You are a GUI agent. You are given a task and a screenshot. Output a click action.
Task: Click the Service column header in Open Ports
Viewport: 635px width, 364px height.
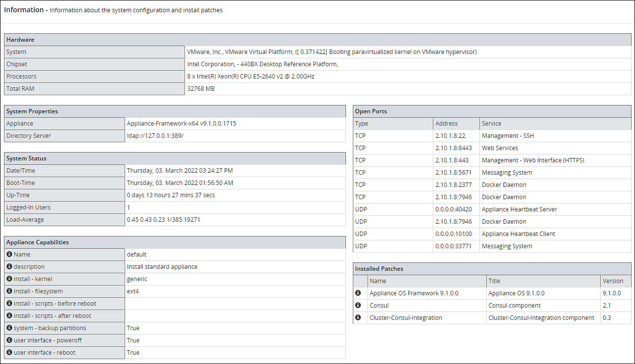coord(491,123)
